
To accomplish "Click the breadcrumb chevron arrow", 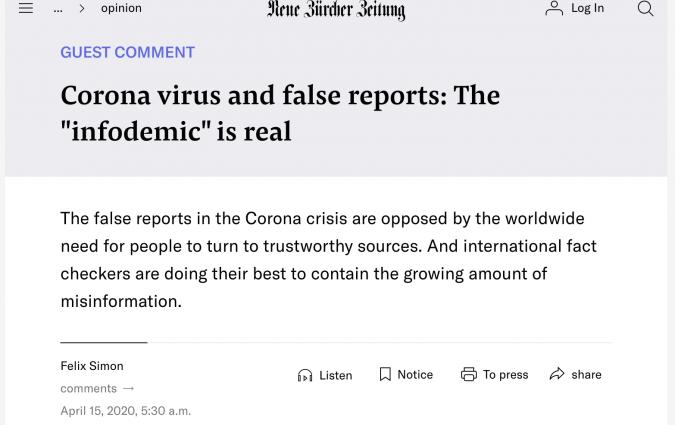I will click(x=81, y=8).
